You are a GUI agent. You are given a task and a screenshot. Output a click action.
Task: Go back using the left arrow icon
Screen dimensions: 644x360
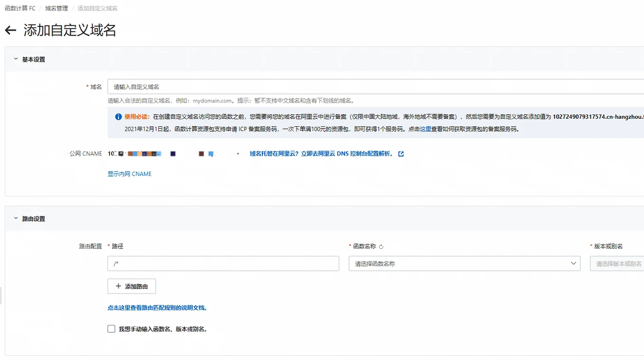coord(10,30)
